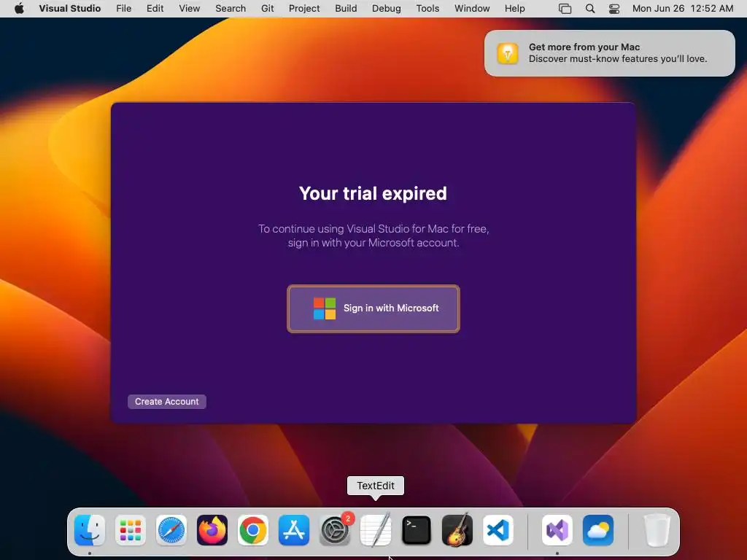Screen dimensions: 747x560
Task: Click the Microsoft logo on sign-in button
Action: click(325, 308)
